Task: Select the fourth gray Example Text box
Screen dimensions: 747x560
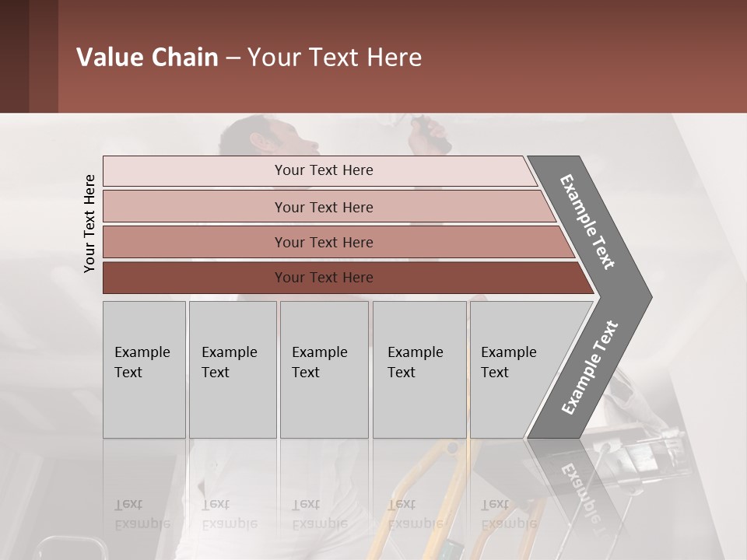Action: 419,369
